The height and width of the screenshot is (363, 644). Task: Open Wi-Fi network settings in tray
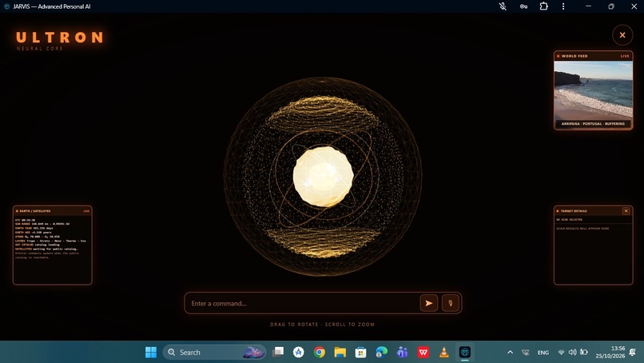(561, 353)
